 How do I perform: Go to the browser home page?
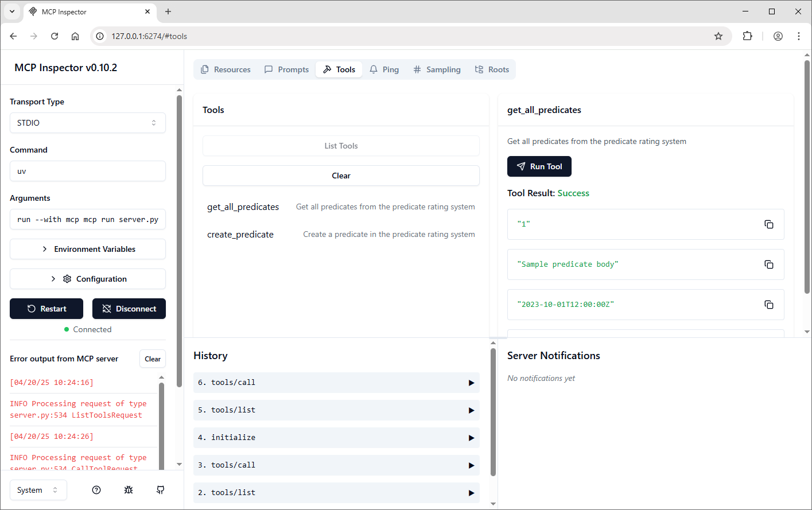point(75,36)
